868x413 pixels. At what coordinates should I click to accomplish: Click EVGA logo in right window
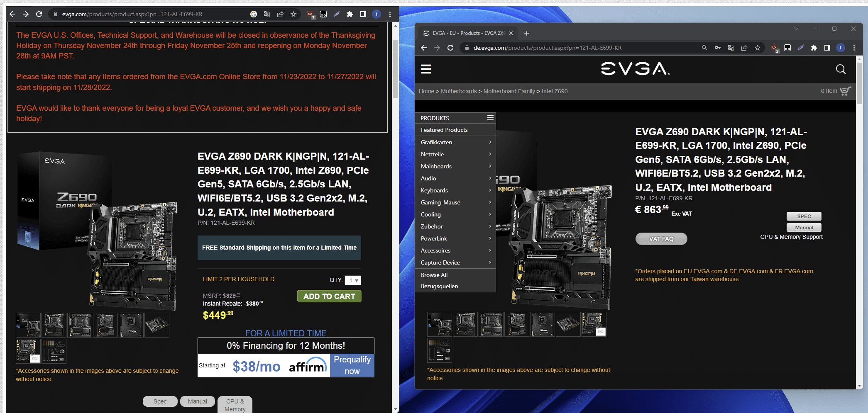coord(635,69)
